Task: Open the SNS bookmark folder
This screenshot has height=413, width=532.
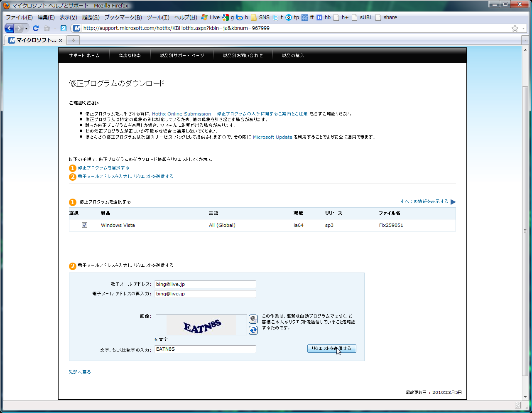Action: (x=260, y=17)
